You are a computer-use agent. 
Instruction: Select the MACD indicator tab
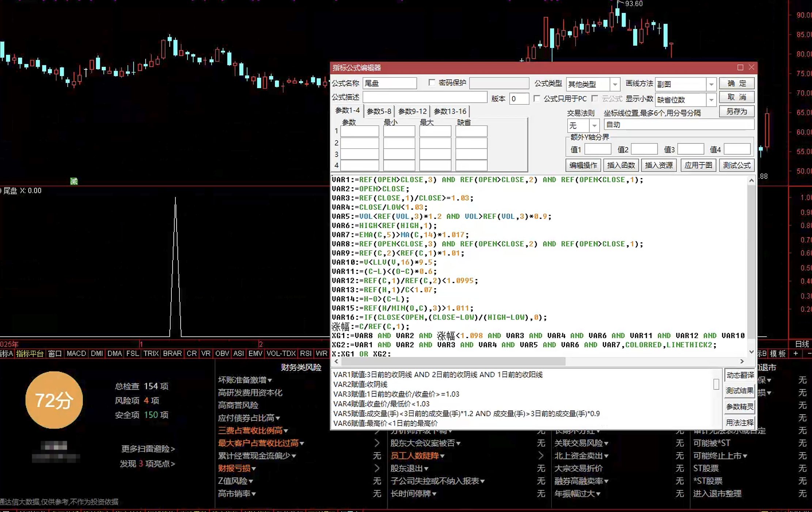(x=76, y=354)
